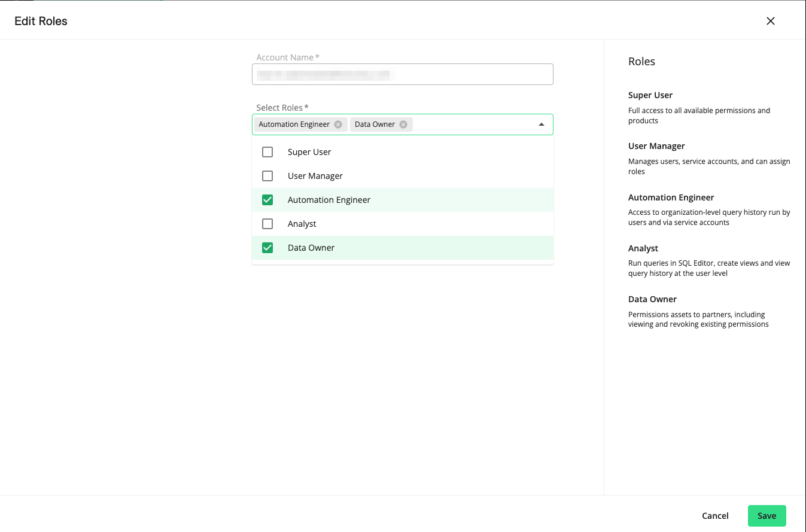This screenshot has width=806, height=532.
Task: Check the Analyst checkbox
Action: 267,224
